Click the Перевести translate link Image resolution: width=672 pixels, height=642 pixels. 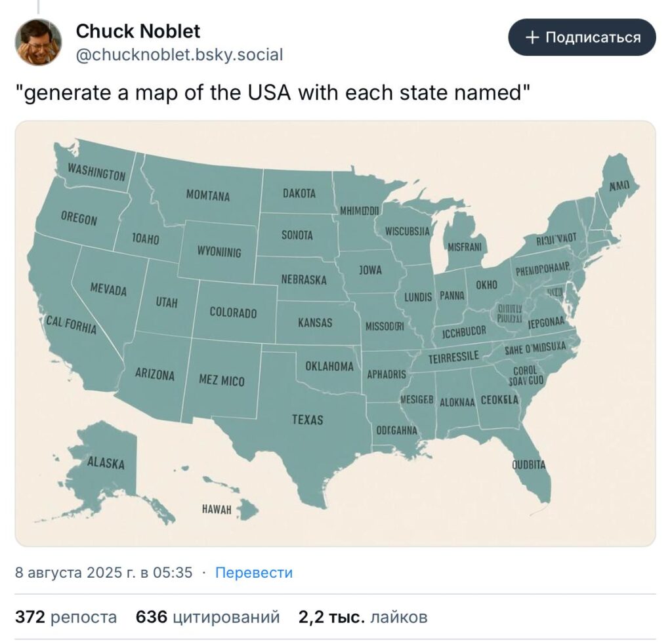pos(254,572)
